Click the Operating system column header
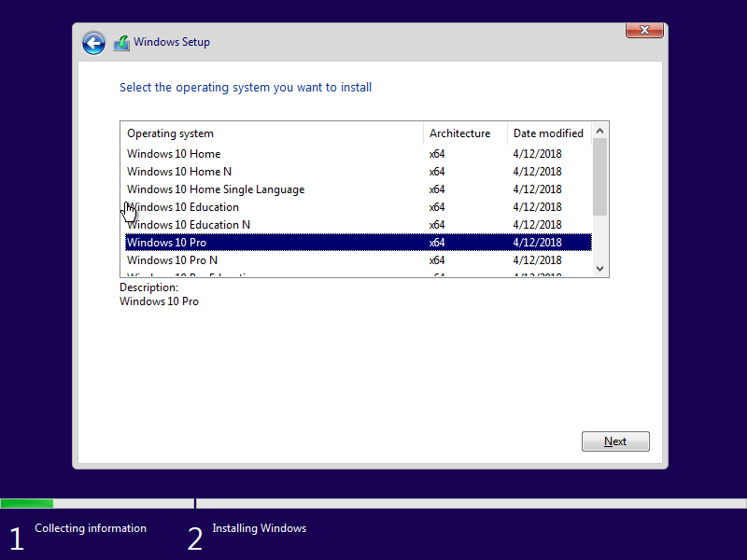The image size is (747, 560). (x=272, y=133)
